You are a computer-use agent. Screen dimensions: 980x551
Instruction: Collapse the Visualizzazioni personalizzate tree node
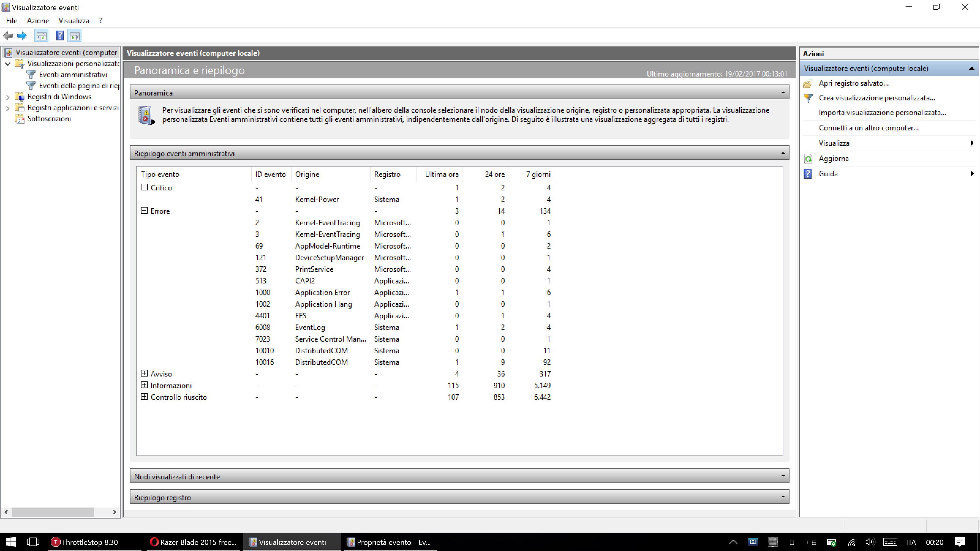8,64
